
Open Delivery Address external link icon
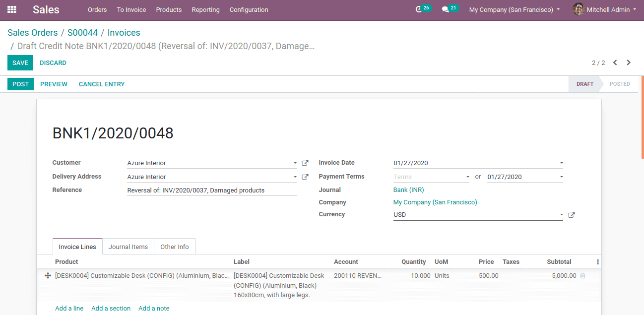[x=305, y=177]
